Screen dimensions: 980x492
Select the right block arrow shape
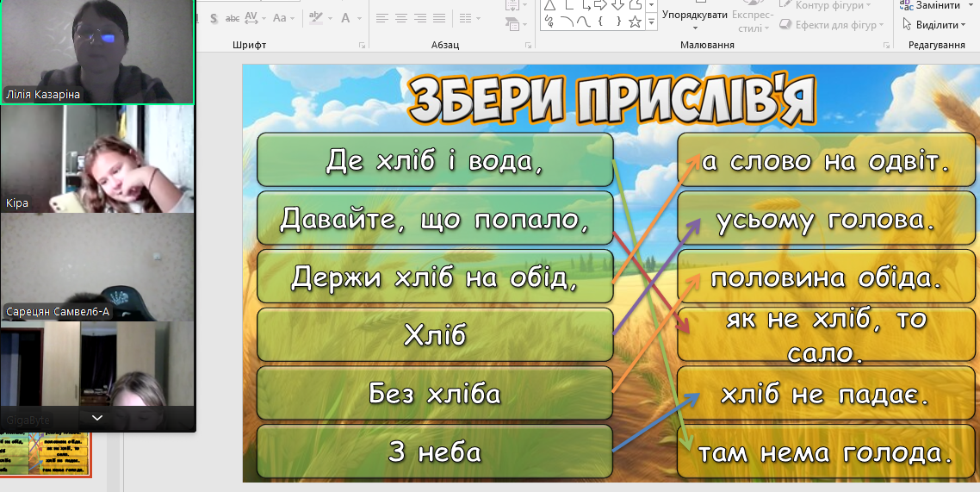pos(601,6)
